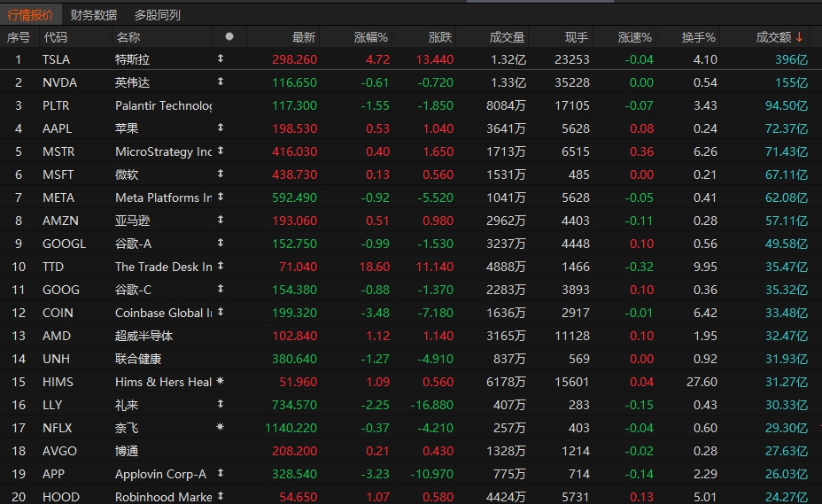Viewport: 822px width, 504px height.
Task: Click the arrow icon beside Applovin Corp-A
Action: click(x=221, y=473)
